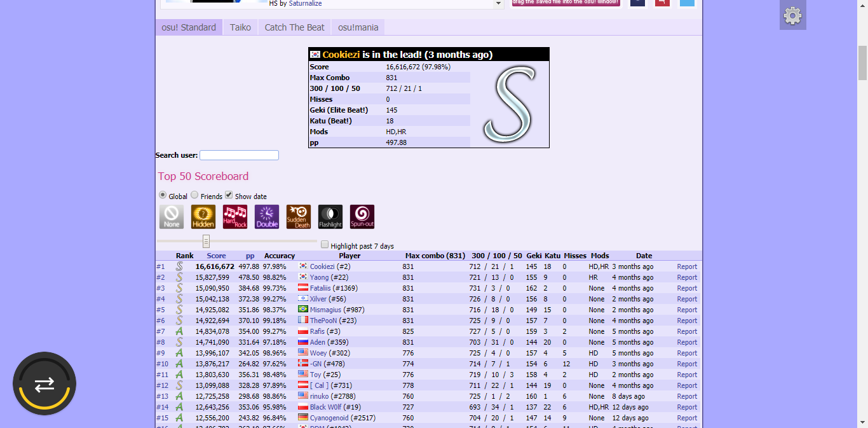Open the settings gear icon
The width and height of the screenshot is (868, 428).
(792, 16)
